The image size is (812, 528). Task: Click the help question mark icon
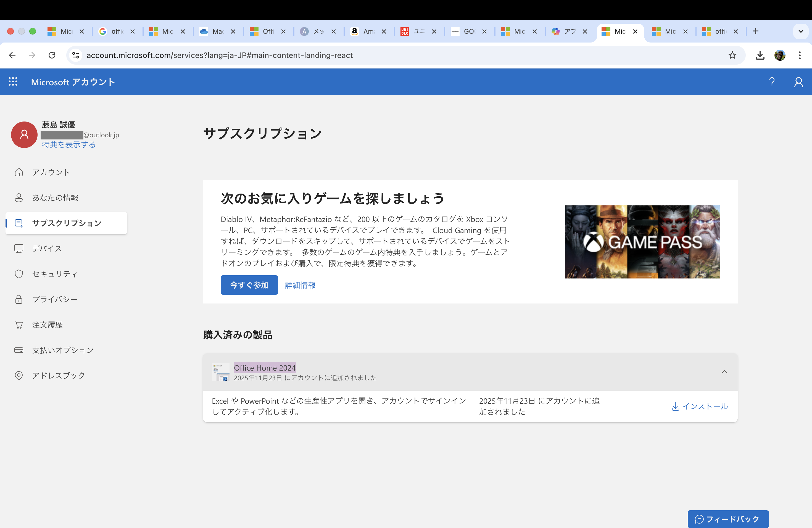coord(772,82)
